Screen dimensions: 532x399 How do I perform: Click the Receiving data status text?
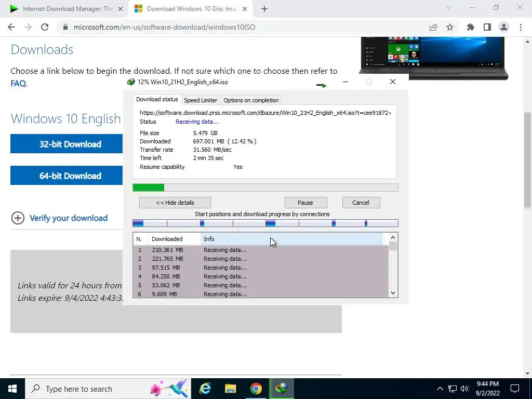(x=197, y=122)
